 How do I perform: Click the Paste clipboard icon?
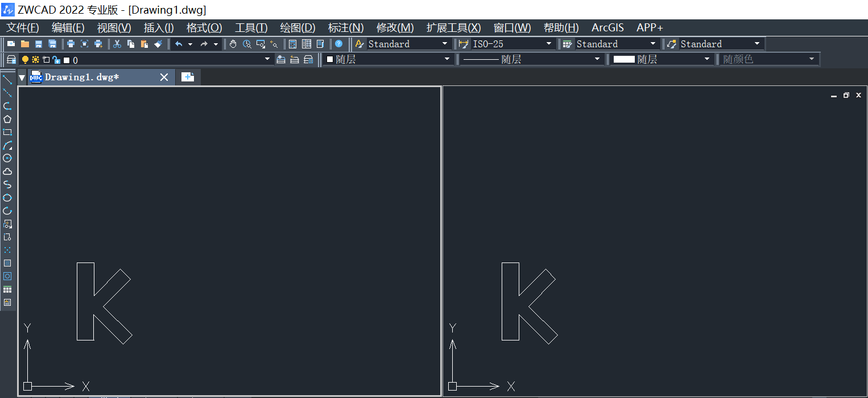coord(144,44)
